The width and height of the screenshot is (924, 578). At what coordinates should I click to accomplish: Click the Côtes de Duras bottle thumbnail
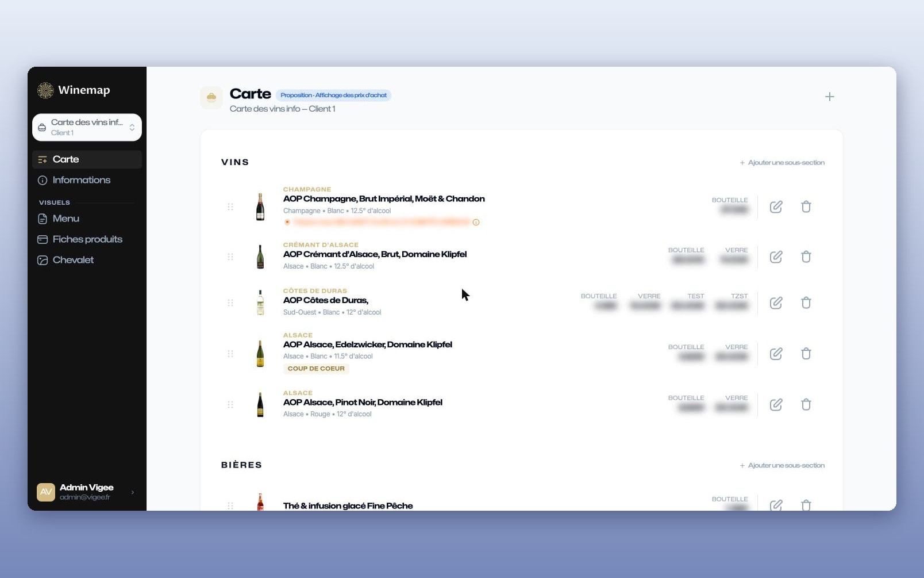pos(260,303)
